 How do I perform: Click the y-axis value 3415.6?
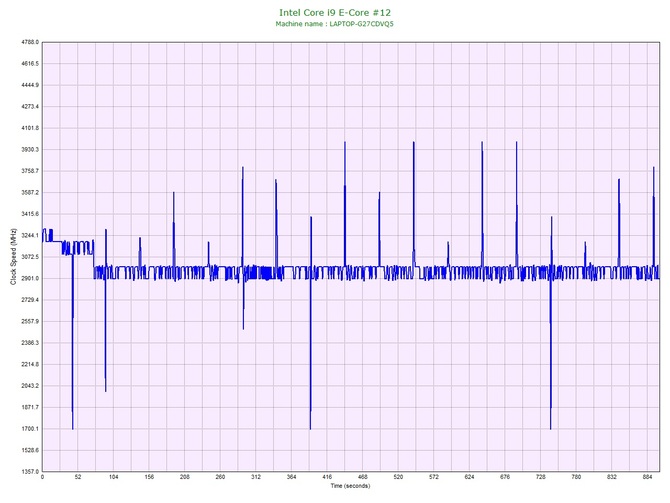30,214
